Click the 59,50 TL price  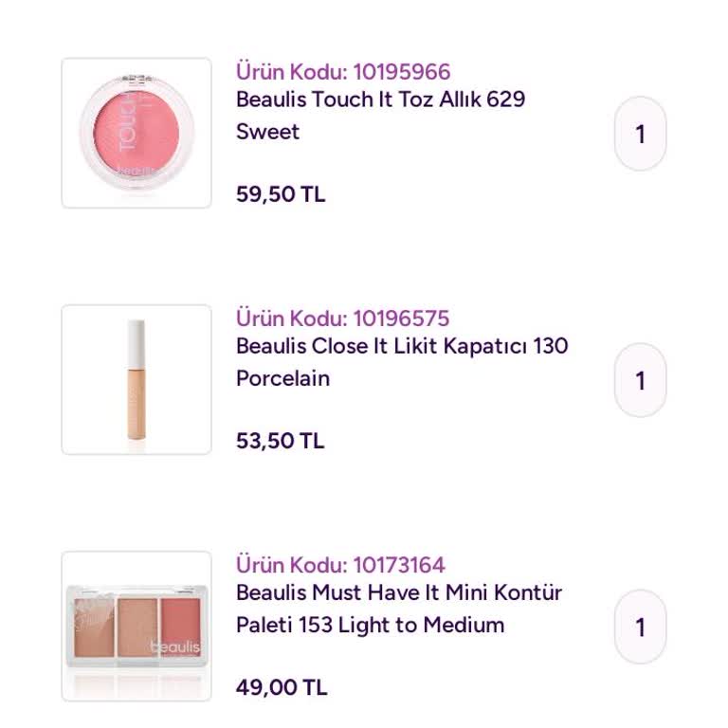(281, 194)
